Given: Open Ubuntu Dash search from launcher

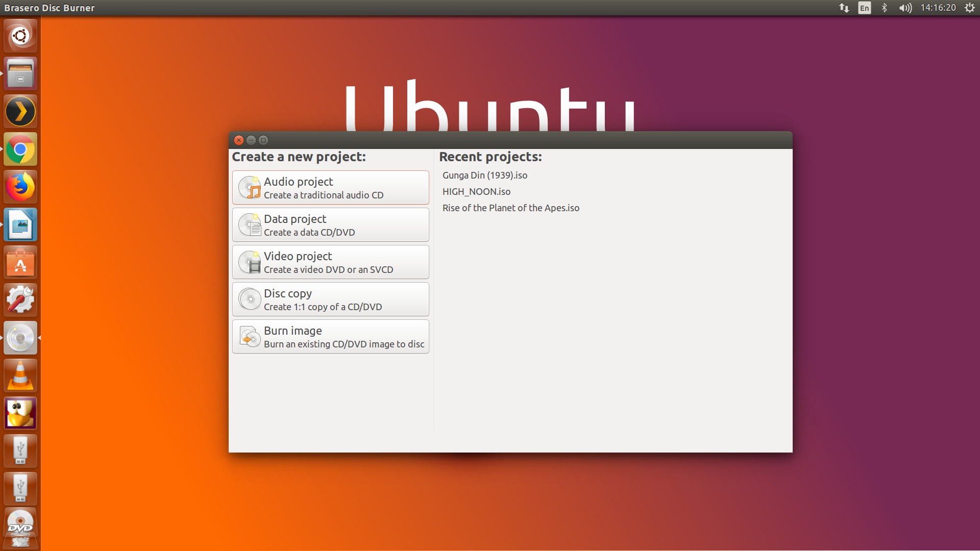Looking at the screenshot, I should pos(20,36).
